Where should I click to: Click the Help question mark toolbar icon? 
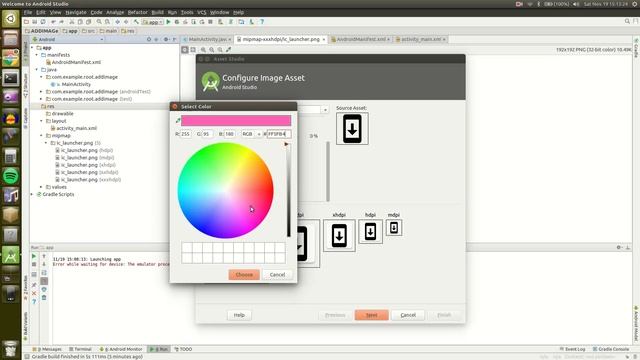[262, 22]
